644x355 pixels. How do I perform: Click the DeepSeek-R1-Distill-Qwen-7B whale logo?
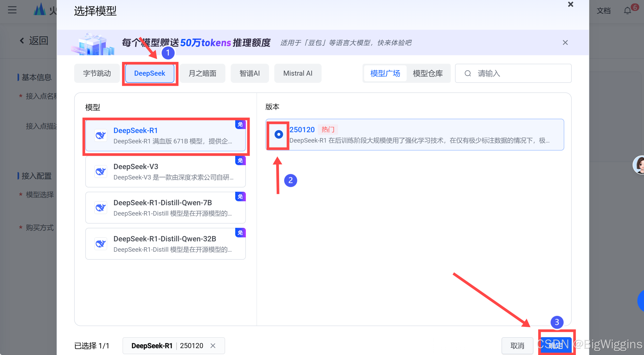click(101, 208)
